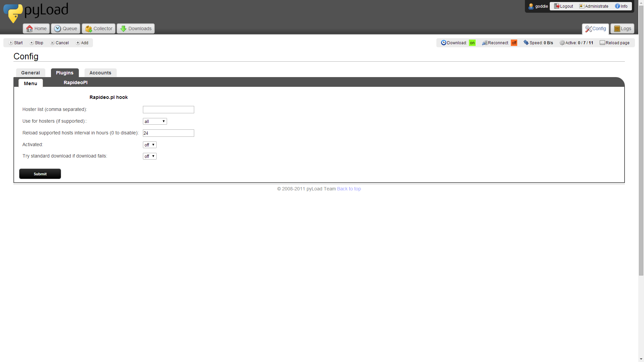Select Use for hosters dropdown

coord(154,121)
